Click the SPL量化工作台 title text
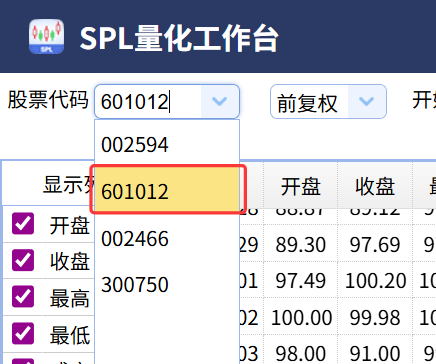Screen dimensions: 436x364 pyautogui.click(x=179, y=38)
